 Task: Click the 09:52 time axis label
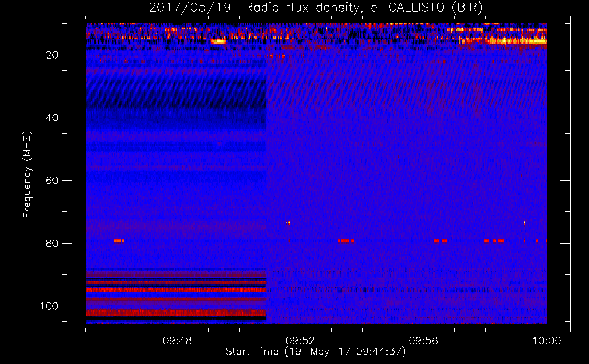300,341
